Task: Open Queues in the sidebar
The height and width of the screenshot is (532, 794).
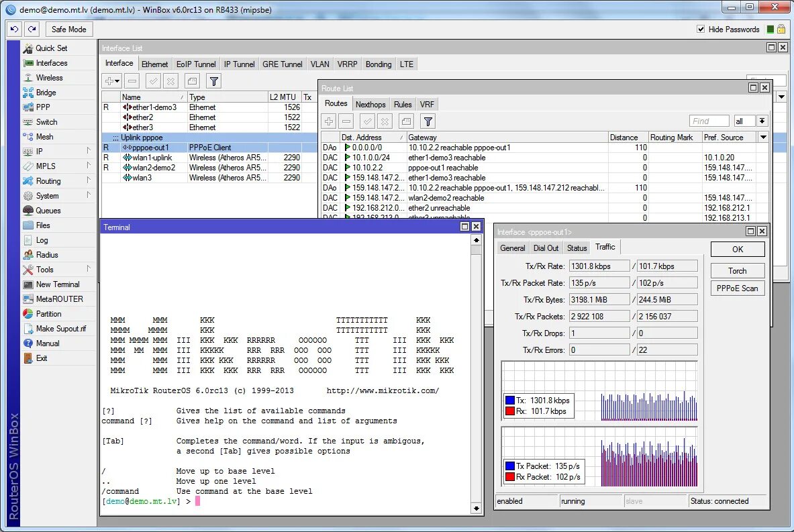Action: click(48, 211)
